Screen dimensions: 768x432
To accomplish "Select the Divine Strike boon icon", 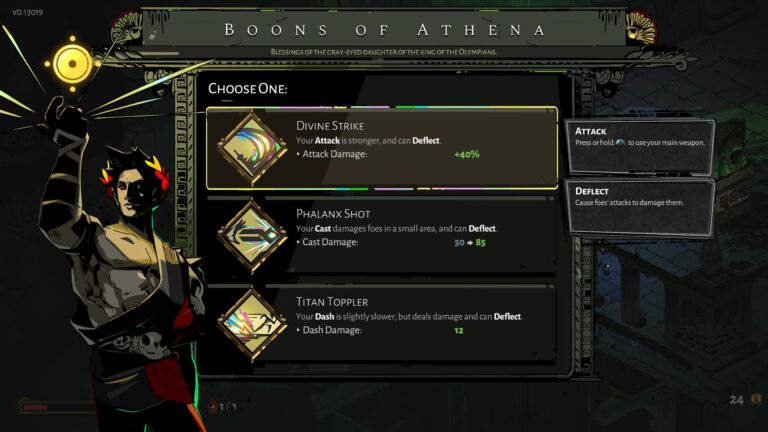I will point(252,147).
